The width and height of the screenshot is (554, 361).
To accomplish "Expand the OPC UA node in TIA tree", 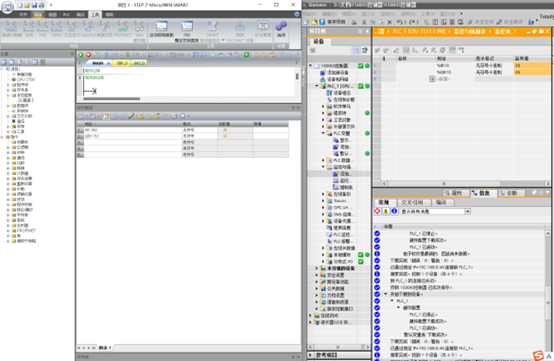I will coord(323,207).
